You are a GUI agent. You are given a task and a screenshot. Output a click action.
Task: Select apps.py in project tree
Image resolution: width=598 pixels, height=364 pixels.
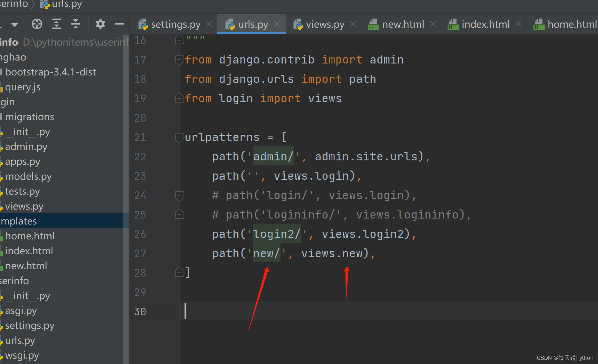tap(22, 161)
